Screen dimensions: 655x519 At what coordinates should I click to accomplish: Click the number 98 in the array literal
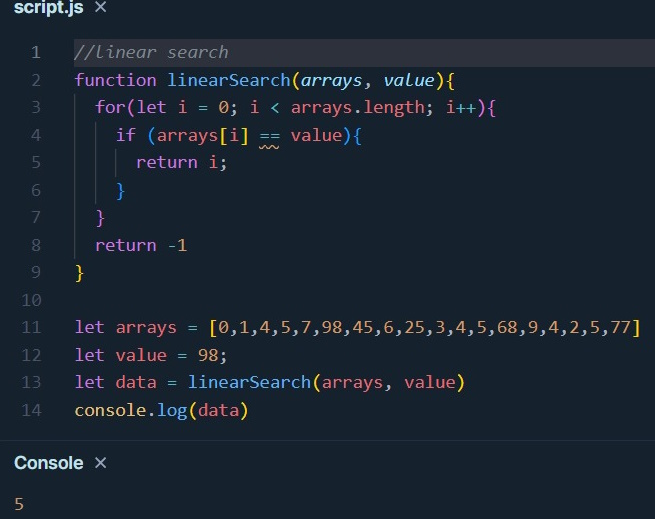pyautogui.click(x=332, y=328)
